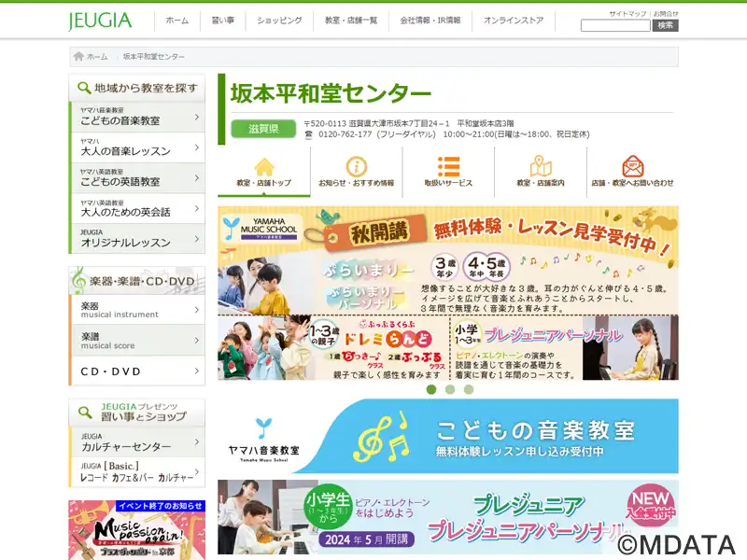
Task: Open the プレジュニア 2024年5月開講 banner
Action: [x=448, y=517]
